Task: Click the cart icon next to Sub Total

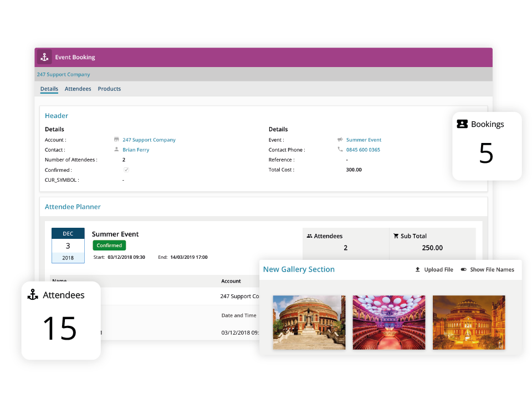Action: [x=396, y=236]
